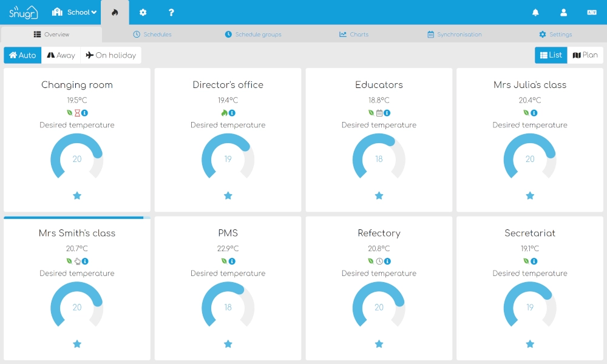607x364 pixels.
Task: Switch to Plan view
Action: 585,55
